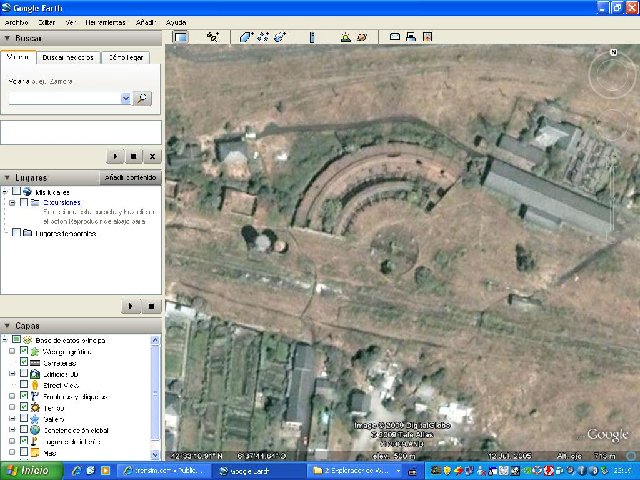The height and width of the screenshot is (480, 640).
Task: Click the email toolbar icon
Action: pyautogui.click(x=395, y=37)
